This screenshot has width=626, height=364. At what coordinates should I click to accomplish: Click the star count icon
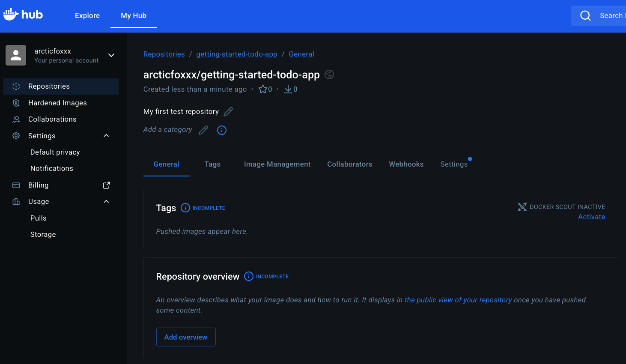point(262,89)
